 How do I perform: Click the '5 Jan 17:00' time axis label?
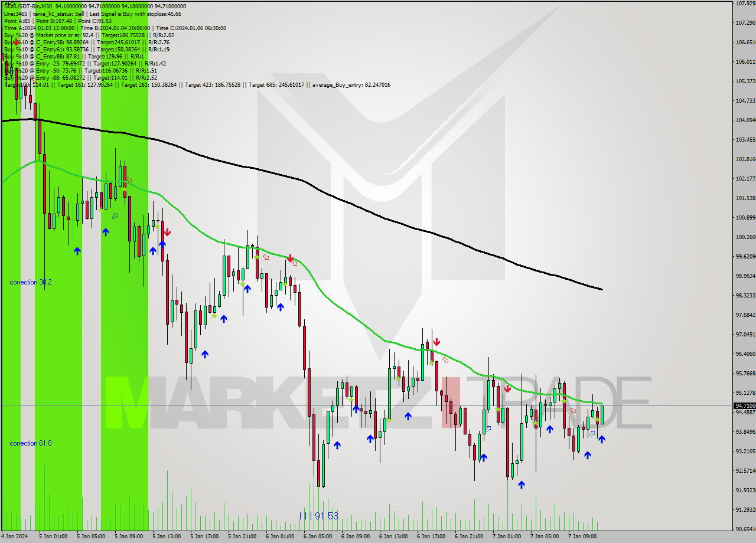pos(205,537)
